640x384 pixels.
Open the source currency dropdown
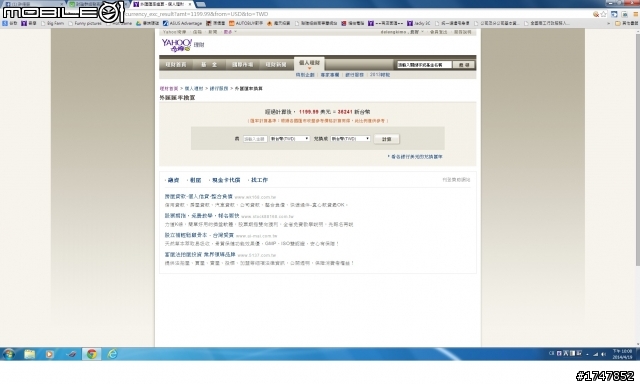point(289,139)
